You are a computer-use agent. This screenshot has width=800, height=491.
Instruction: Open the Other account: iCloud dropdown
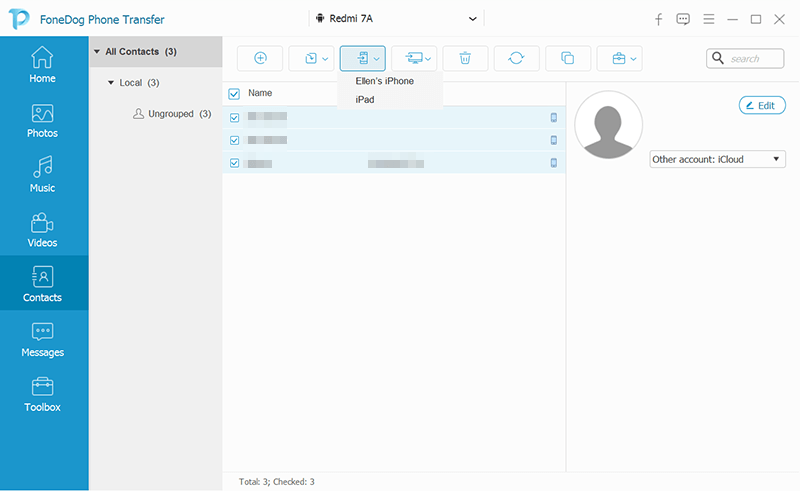[x=717, y=159]
